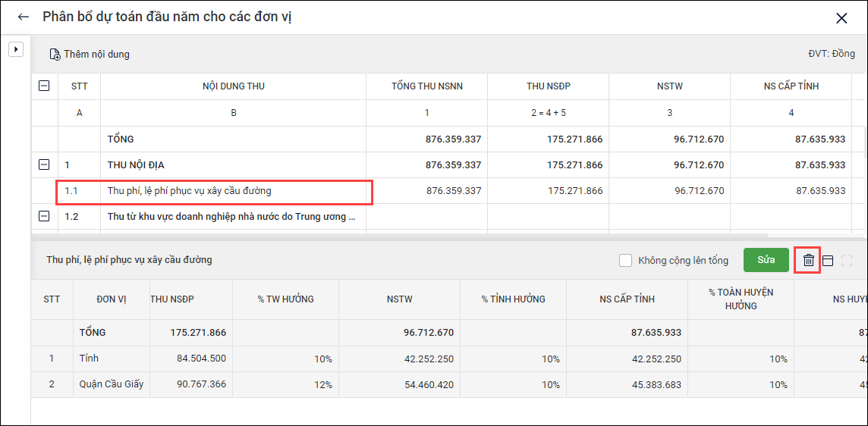This screenshot has height=426, width=868.
Task: Click the Thêm nội dung document icon
Action: 55,55
